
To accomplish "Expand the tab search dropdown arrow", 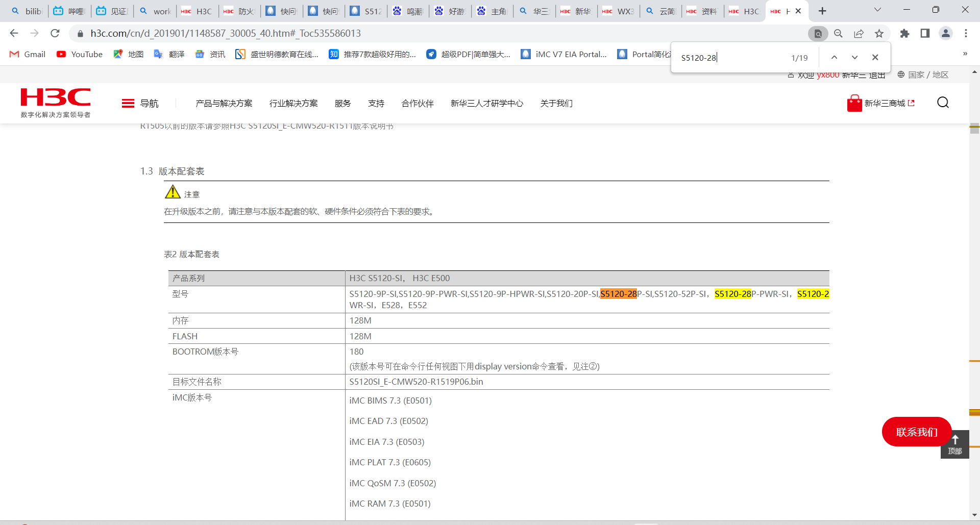I will (x=877, y=10).
